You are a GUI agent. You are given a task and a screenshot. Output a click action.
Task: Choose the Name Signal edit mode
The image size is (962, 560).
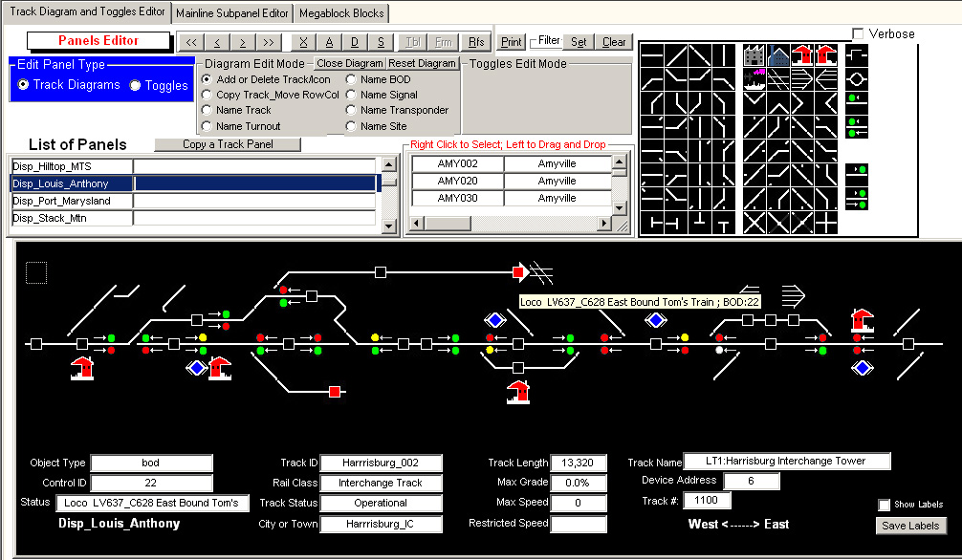tap(352, 95)
